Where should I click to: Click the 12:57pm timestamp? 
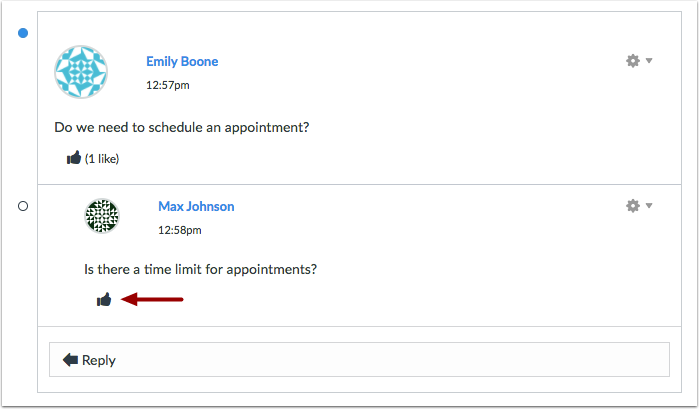pyautogui.click(x=168, y=85)
